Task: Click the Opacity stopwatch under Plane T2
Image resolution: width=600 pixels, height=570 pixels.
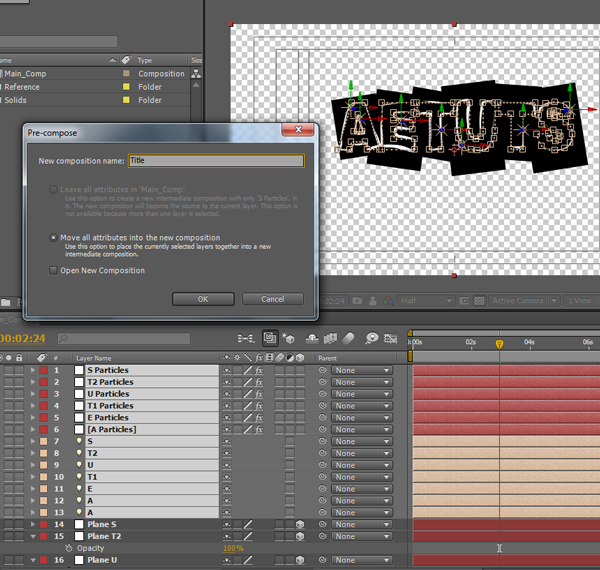Action: coord(68,548)
